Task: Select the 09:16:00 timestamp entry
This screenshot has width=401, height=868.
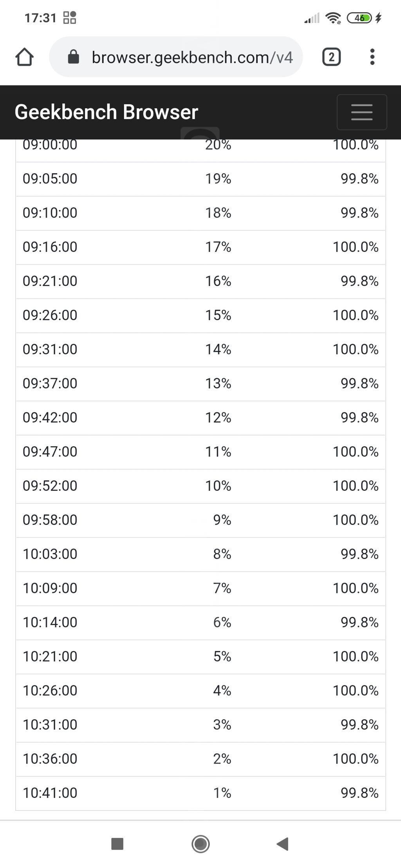Action: tap(50, 247)
